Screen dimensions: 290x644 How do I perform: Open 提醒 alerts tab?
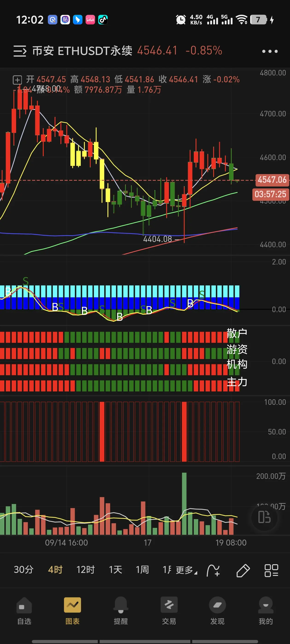(x=121, y=611)
